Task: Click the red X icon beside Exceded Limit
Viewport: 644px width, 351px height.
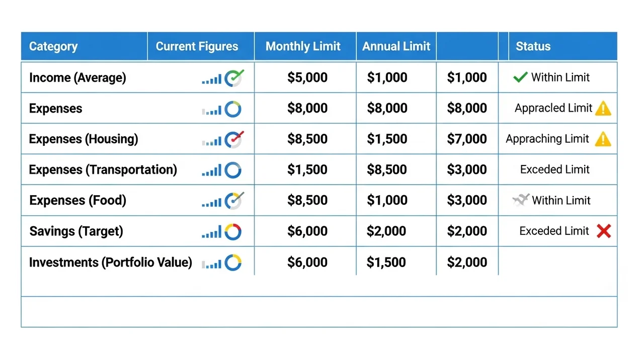Action: (604, 231)
